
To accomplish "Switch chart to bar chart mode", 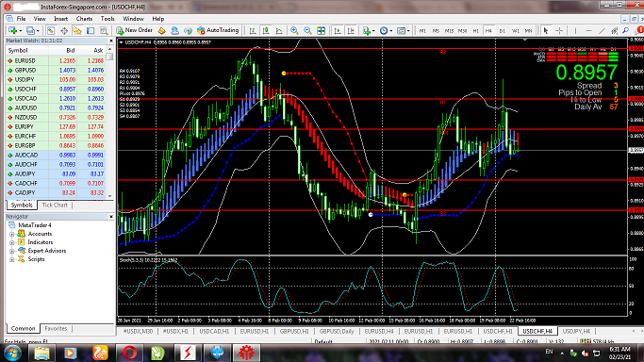I will [253, 30].
